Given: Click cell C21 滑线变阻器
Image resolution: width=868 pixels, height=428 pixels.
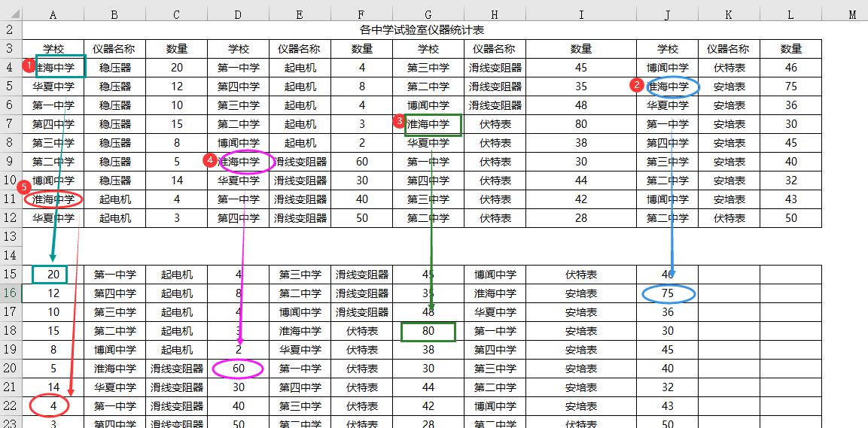Looking at the screenshot, I should click(x=177, y=387).
